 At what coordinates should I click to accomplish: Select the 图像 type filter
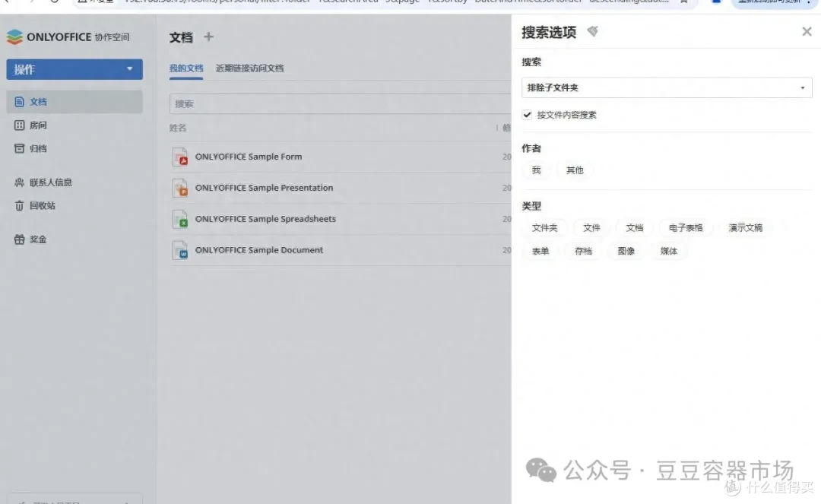tap(626, 251)
